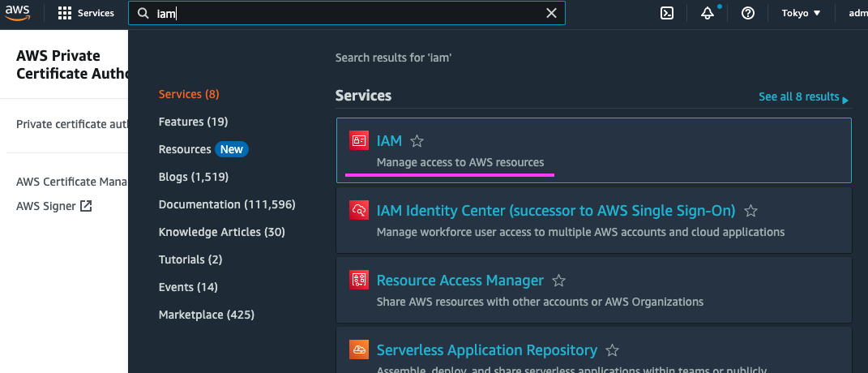
Task: Select the Tutorials (2) category
Action: coord(190,259)
